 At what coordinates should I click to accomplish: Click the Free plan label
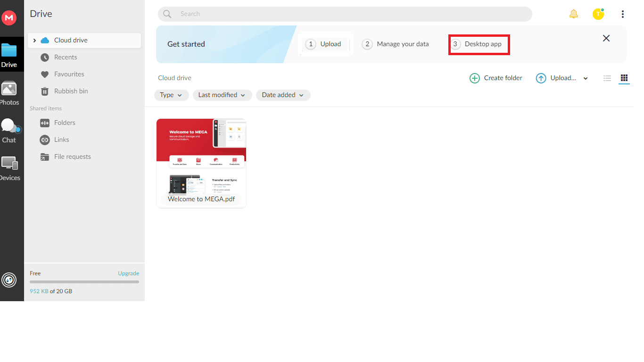pos(35,273)
